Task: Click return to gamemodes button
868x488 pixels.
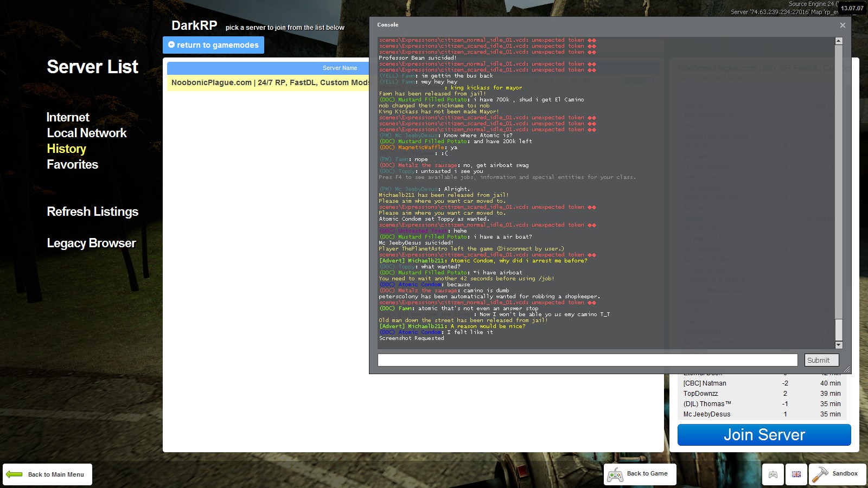Action: tap(213, 45)
